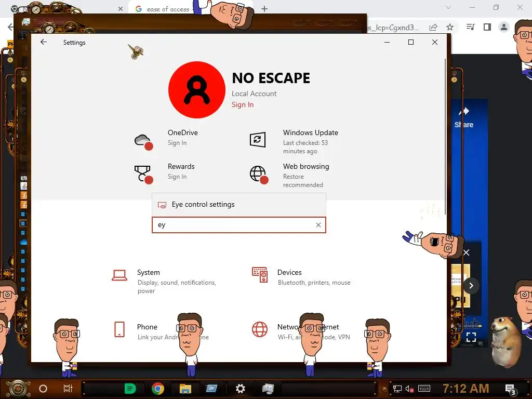Open Google Chrome from taskbar
Screen dimensions: 532x399
(x=158, y=389)
